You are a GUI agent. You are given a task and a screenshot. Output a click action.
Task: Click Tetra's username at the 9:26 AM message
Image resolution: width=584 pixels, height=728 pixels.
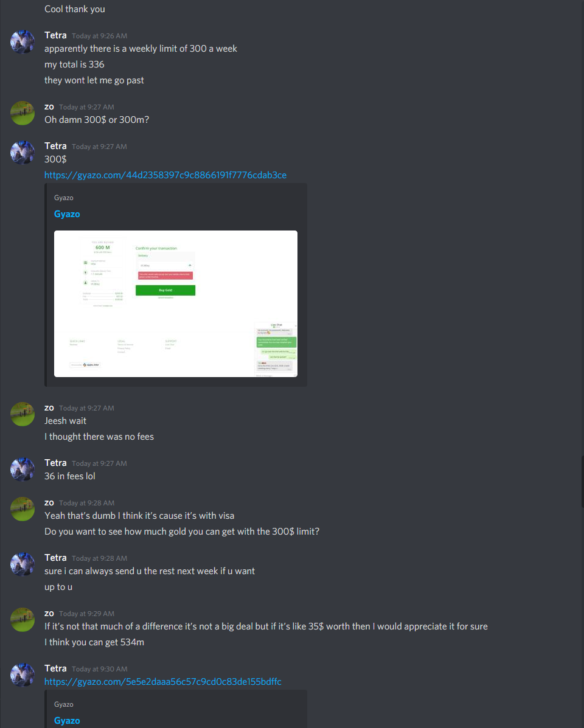click(x=56, y=35)
